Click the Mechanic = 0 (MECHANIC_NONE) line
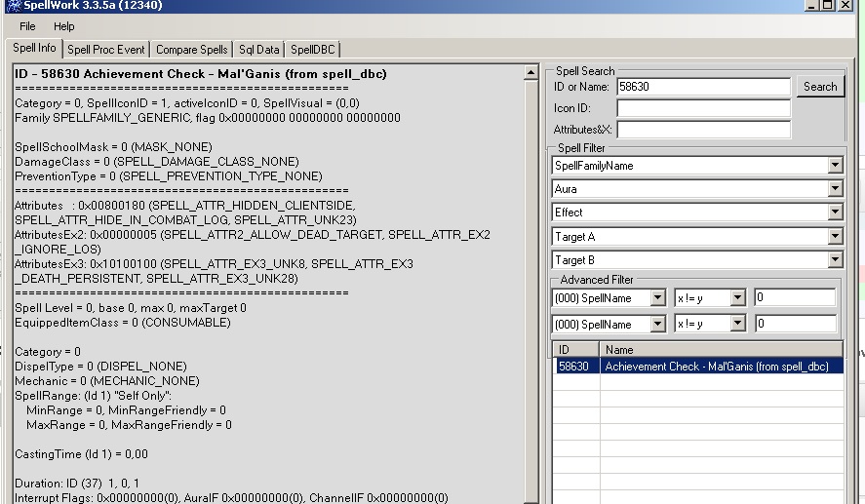 (107, 381)
